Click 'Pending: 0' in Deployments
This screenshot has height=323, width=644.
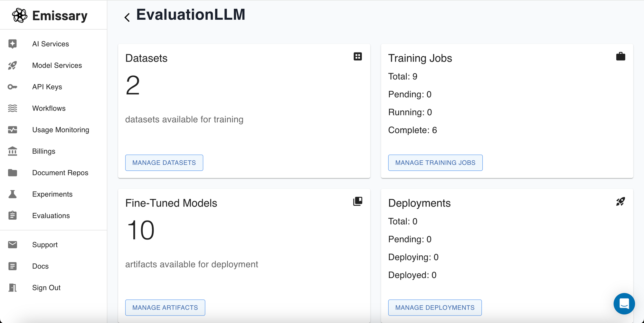point(410,239)
